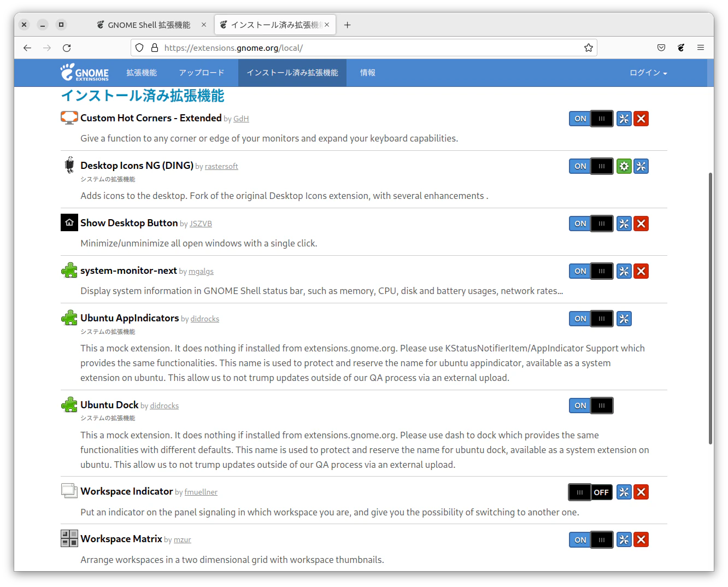Click the vertical page scrollbar

pyautogui.click(x=710, y=308)
